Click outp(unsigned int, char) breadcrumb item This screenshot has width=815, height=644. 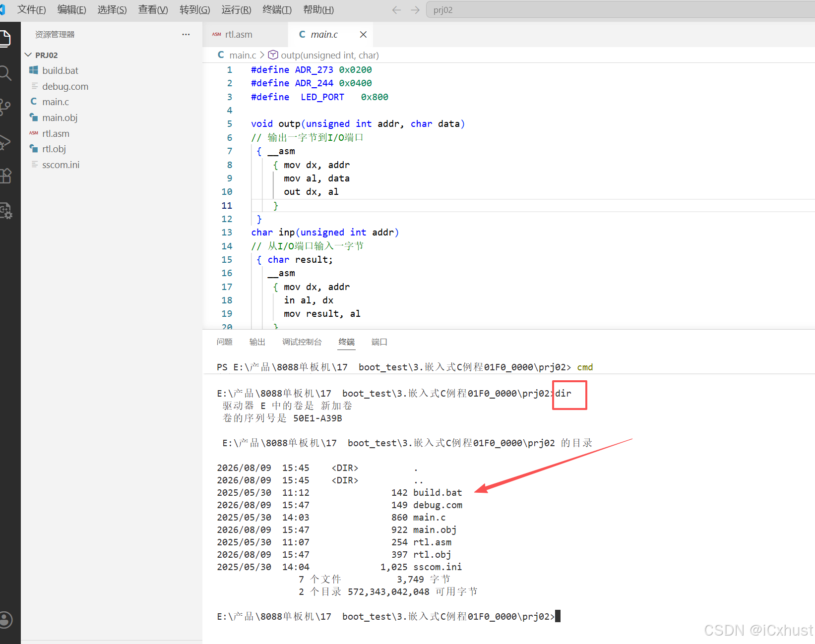(x=330, y=55)
